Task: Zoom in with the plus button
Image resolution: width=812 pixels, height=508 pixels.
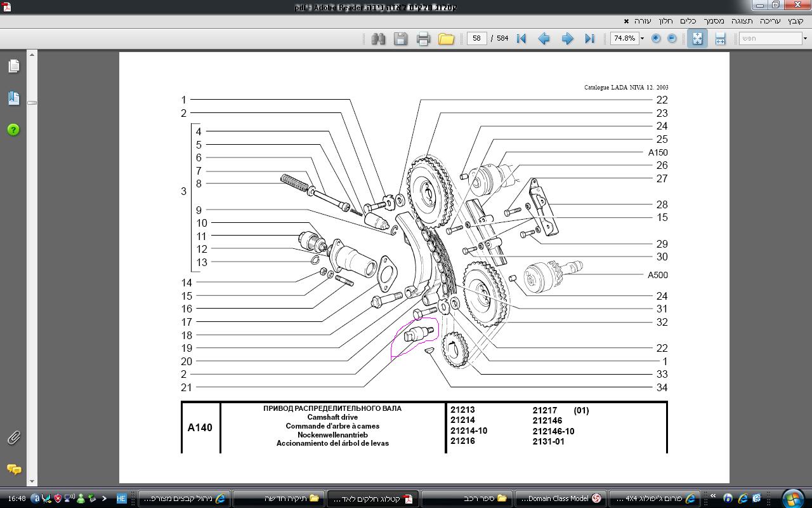Action: (656, 39)
